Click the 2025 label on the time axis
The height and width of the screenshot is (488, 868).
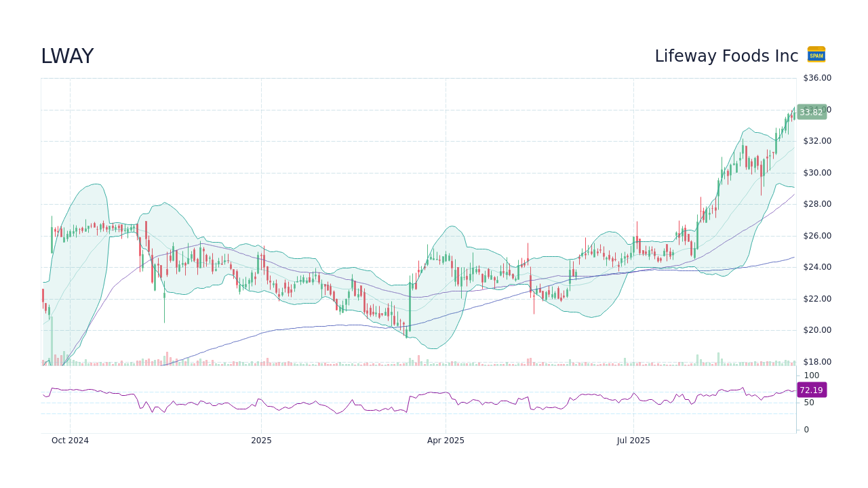pyautogui.click(x=262, y=440)
